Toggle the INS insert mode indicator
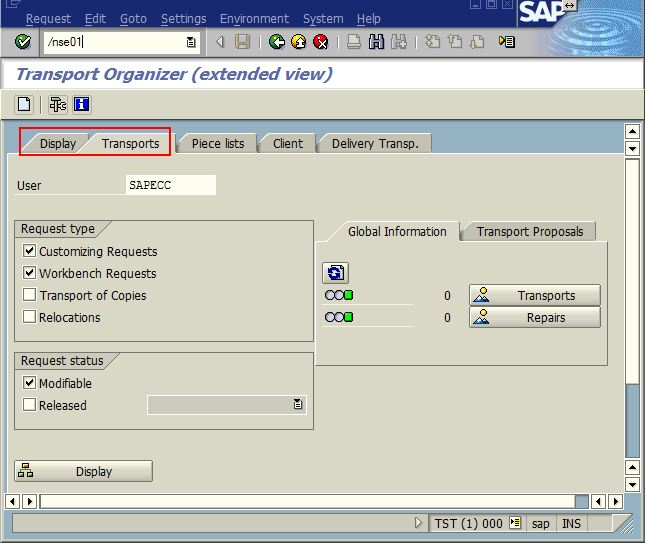Screen dimensions: 645x543 [x=571, y=524]
